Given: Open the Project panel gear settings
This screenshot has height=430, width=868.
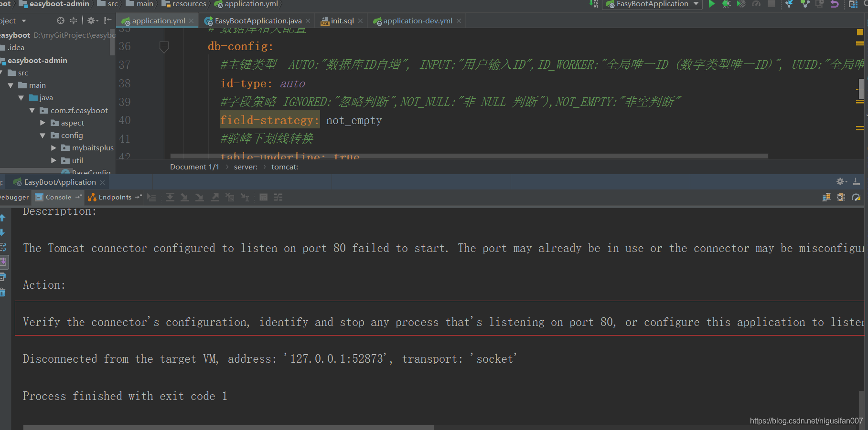Looking at the screenshot, I should coord(92,21).
